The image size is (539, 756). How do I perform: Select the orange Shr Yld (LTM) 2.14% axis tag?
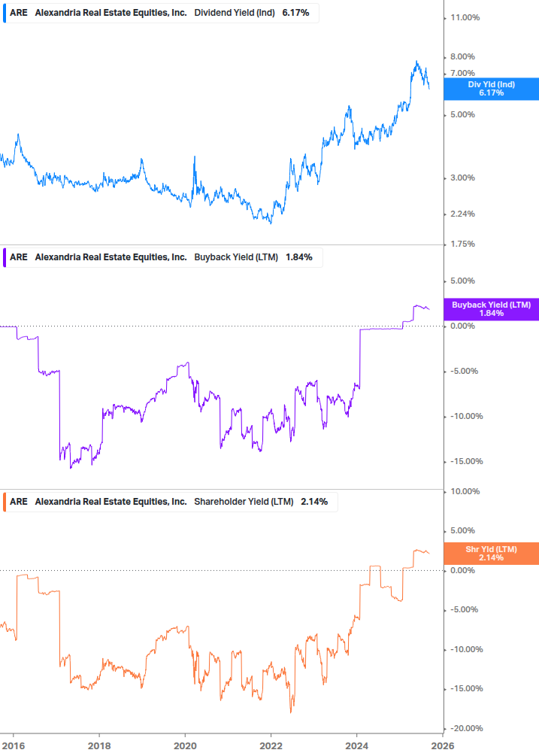pos(492,554)
